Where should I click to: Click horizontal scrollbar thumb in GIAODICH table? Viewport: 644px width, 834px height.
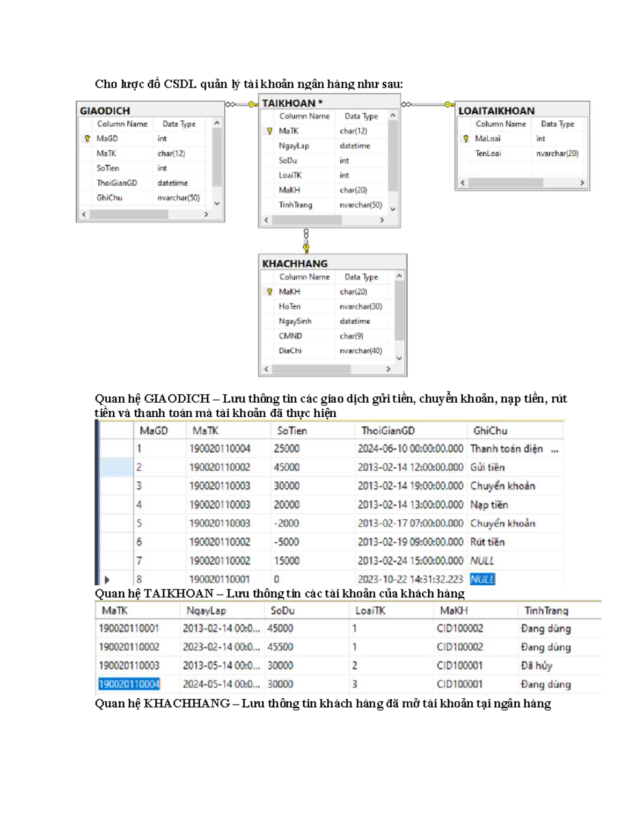point(129,214)
